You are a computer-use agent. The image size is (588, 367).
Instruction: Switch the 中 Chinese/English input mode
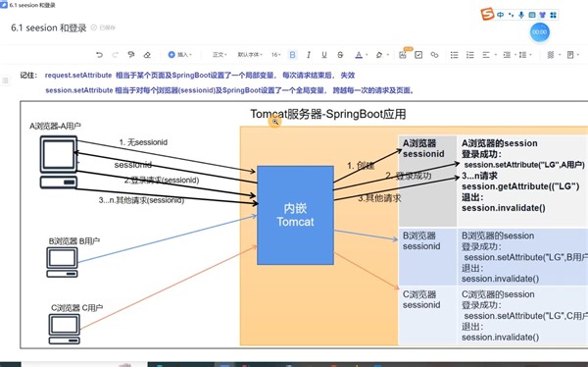point(500,15)
